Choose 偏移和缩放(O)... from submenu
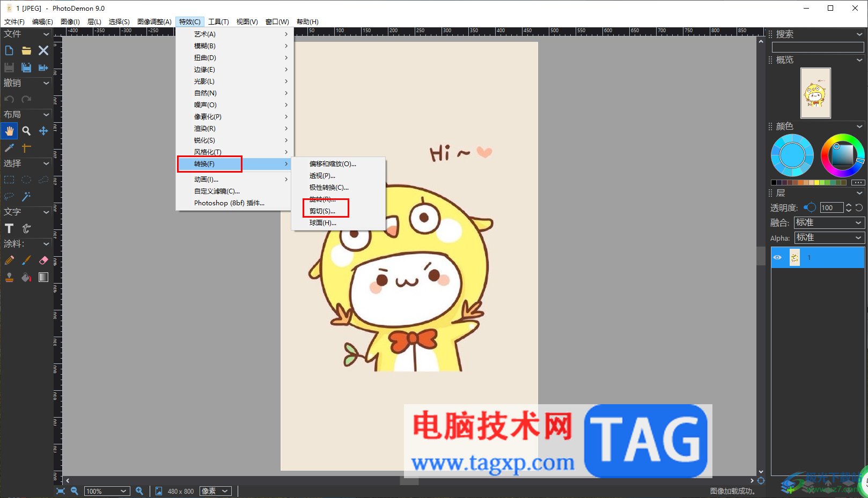The width and height of the screenshot is (868, 498). tap(339, 164)
